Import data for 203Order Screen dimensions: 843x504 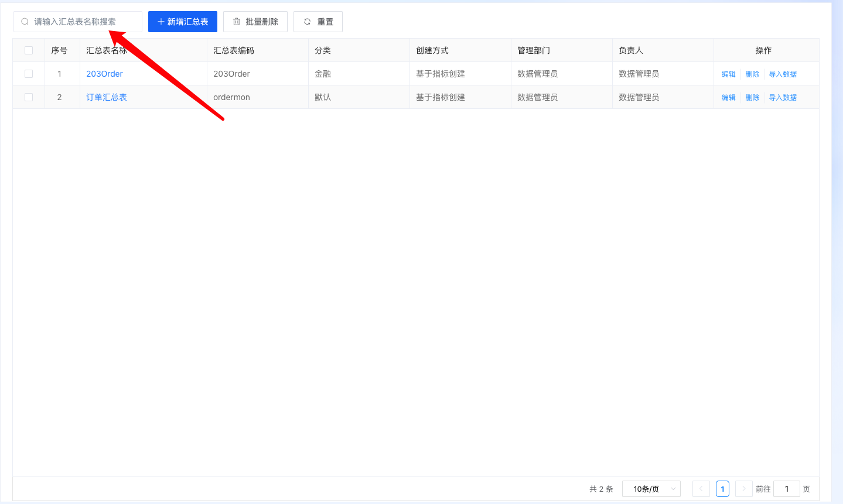pos(783,74)
